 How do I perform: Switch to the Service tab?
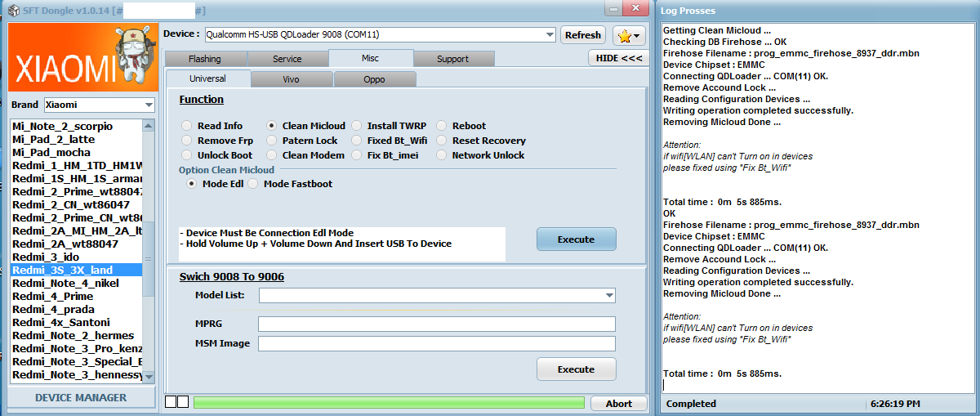pyautogui.click(x=287, y=59)
